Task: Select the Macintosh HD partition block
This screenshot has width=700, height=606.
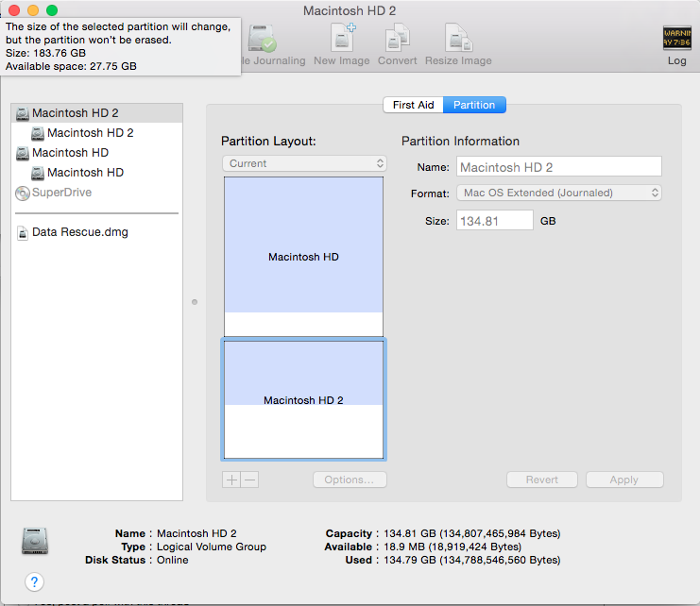Action: coord(303,257)
